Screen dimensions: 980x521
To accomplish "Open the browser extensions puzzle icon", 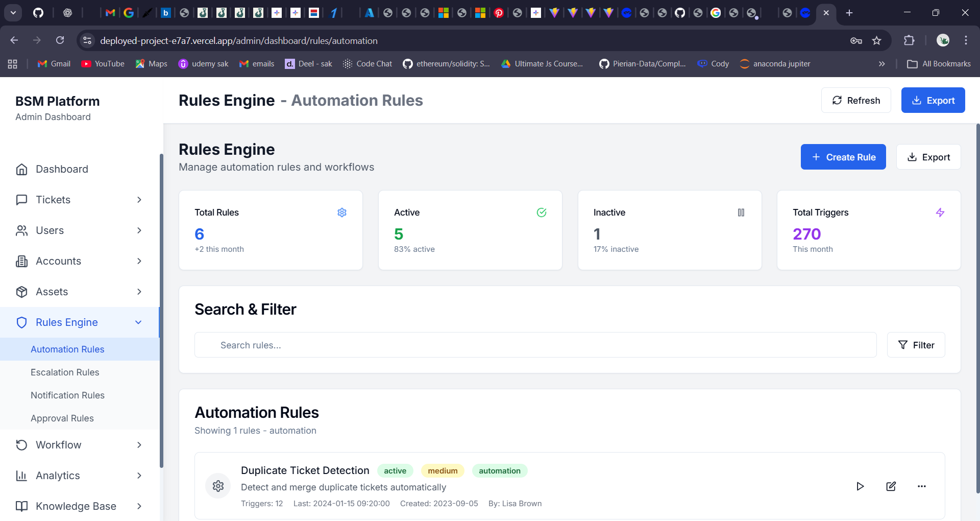I will [909, 40].
